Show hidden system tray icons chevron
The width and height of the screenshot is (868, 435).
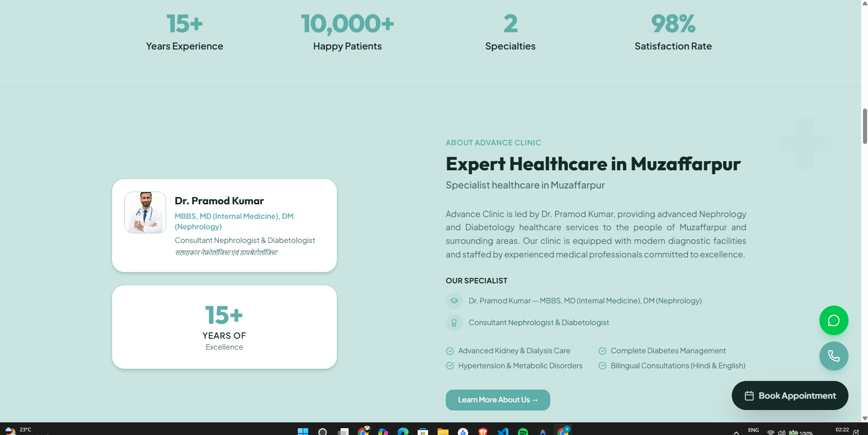(736, 432)
